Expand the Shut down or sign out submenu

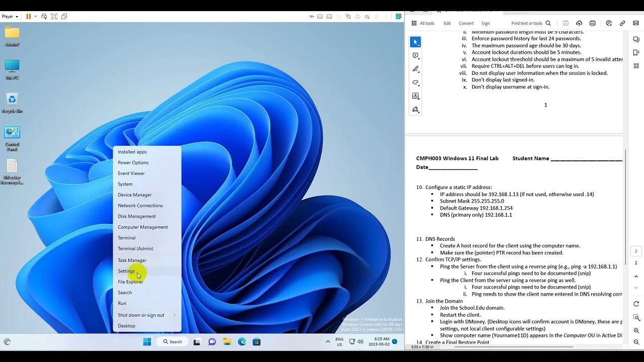click(141, 315)
